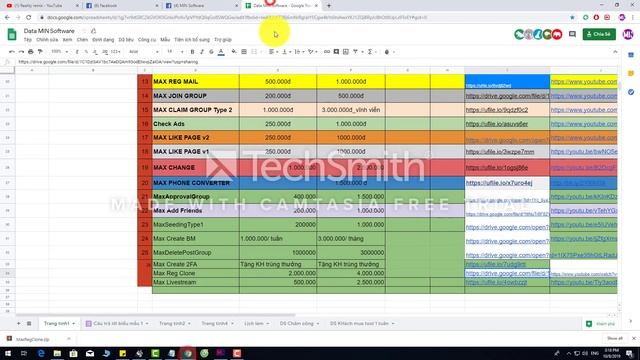Open the Windows Start menu
640x360 pixels.
[8, 353]
